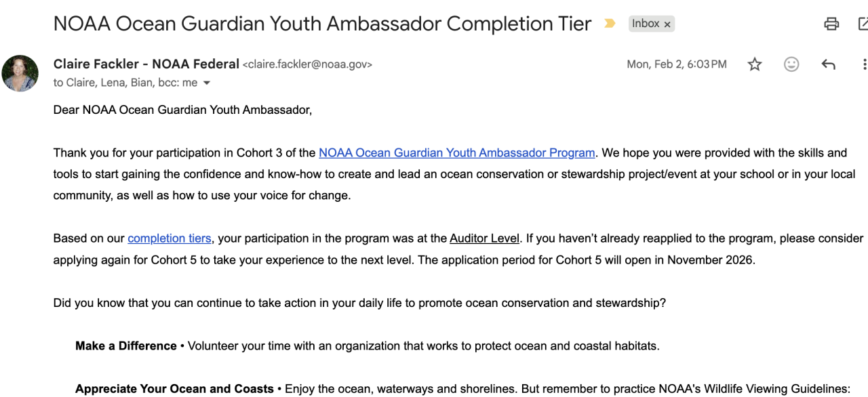Screen dimensions: 868x397
Task: Print this email using the printer icon
Action: (831, 24)
